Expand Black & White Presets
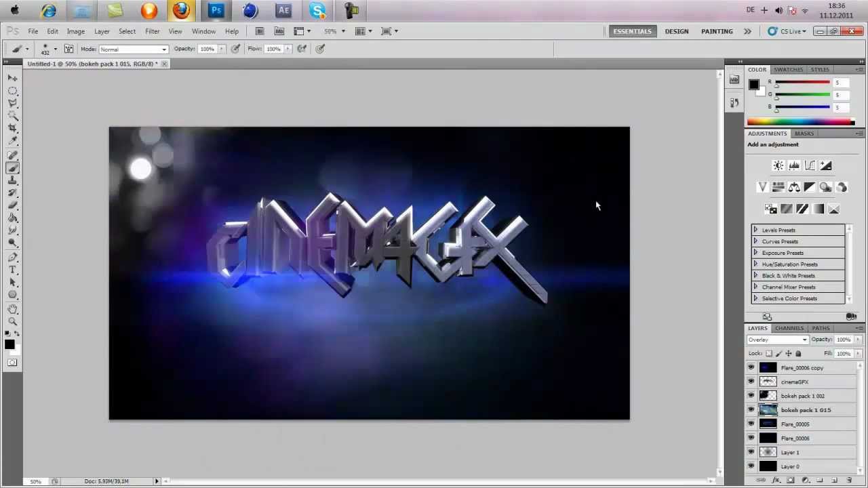 755,276
